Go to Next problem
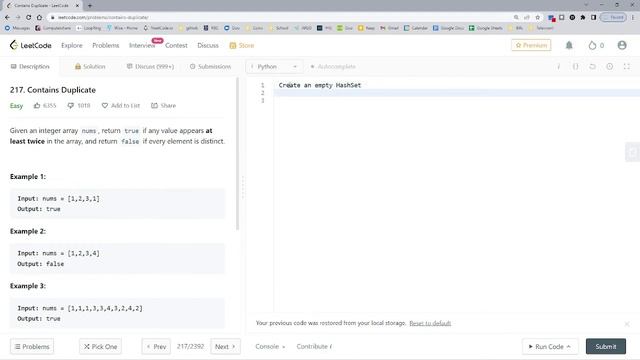Image resolution: width=640 pixels, height=360 pixels. pyautogui.click(x=225, y=347)
